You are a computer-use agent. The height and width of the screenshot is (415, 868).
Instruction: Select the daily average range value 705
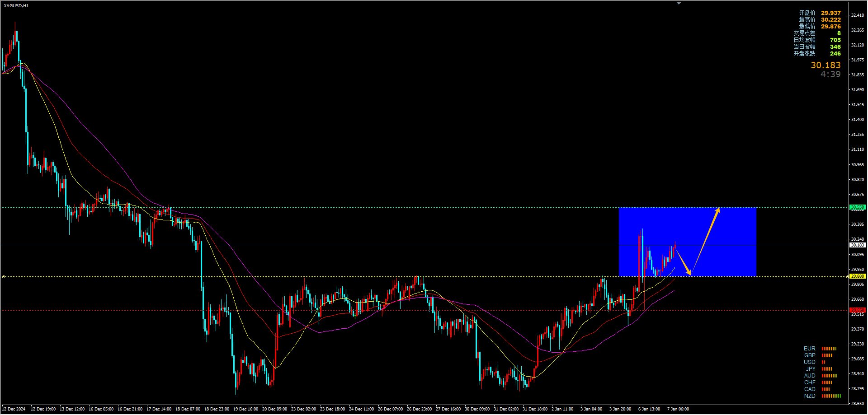tap(835, 40)
